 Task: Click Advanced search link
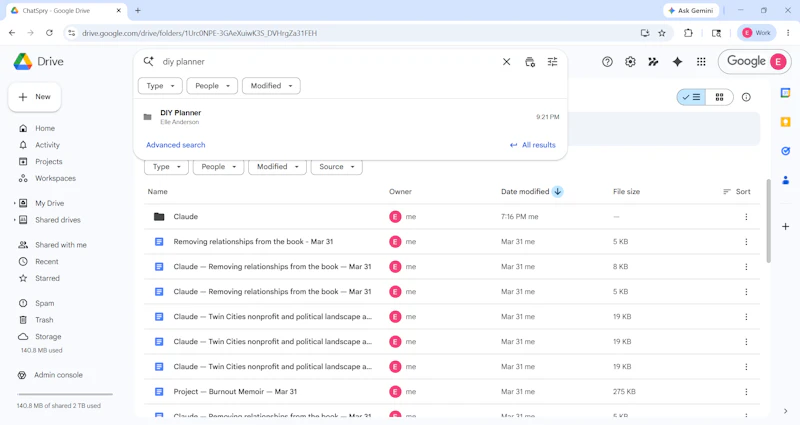(x=176, y=145)
